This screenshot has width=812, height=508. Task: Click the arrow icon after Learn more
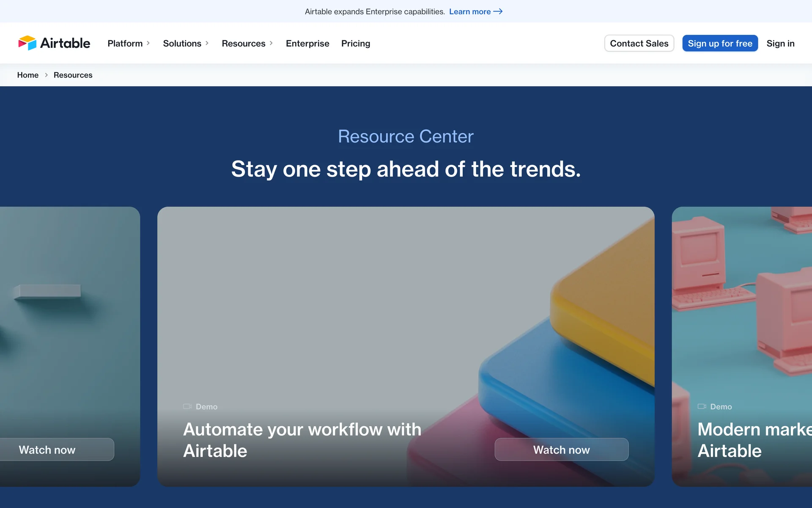(498, 11)
